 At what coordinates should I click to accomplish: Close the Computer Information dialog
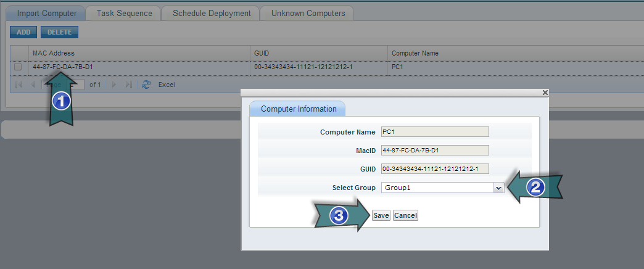[x=545, y=93]
